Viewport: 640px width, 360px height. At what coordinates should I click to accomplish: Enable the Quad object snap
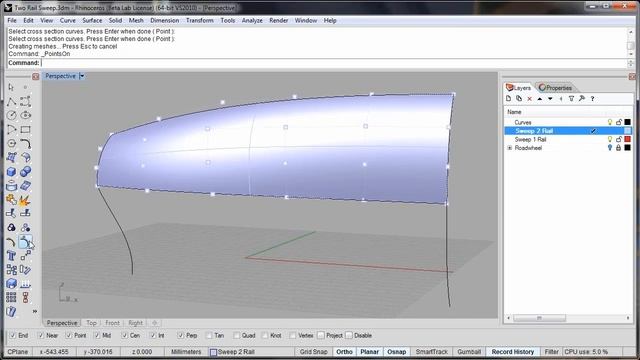(x=237, y=335)
